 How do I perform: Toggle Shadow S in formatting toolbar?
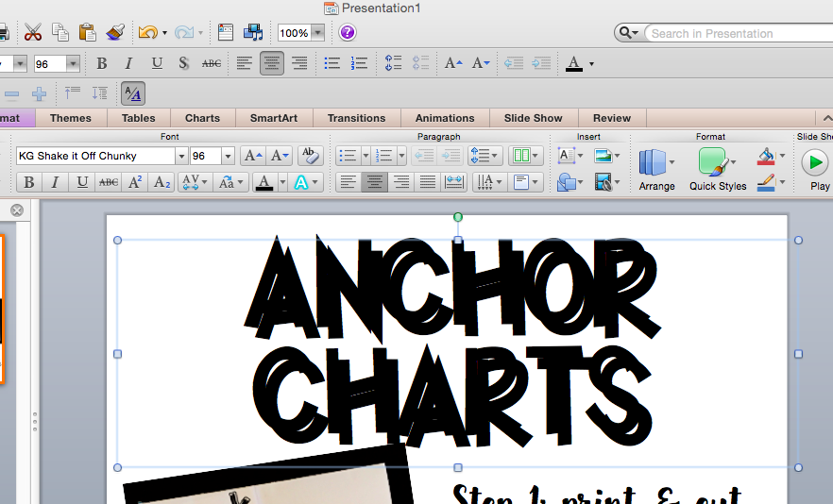pyautogui.click(x=183, y=63)
